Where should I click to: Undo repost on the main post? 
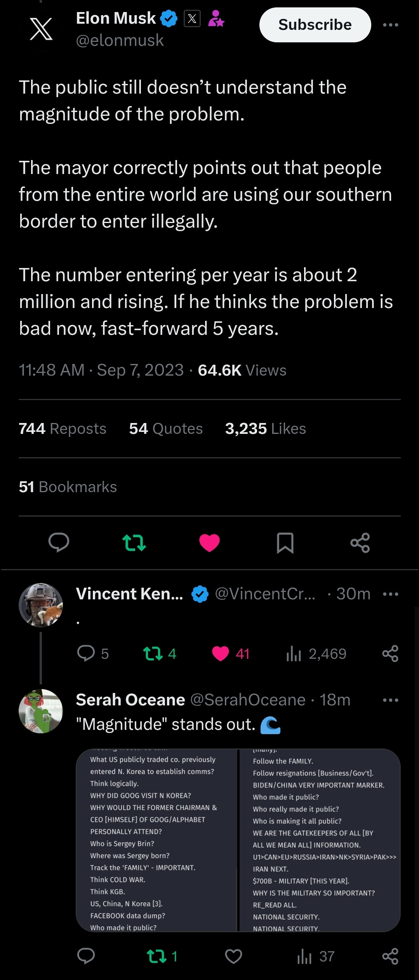pyautogui.click(x=134, y=542)
